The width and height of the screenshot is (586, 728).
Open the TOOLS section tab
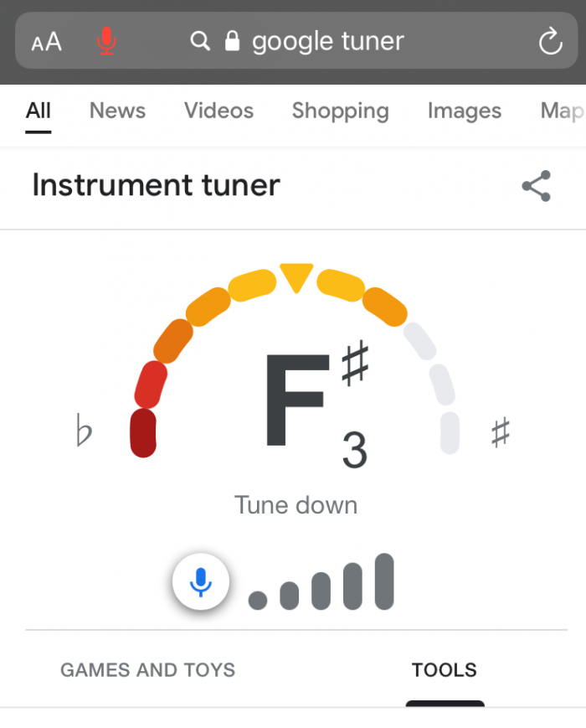point(444,670)
